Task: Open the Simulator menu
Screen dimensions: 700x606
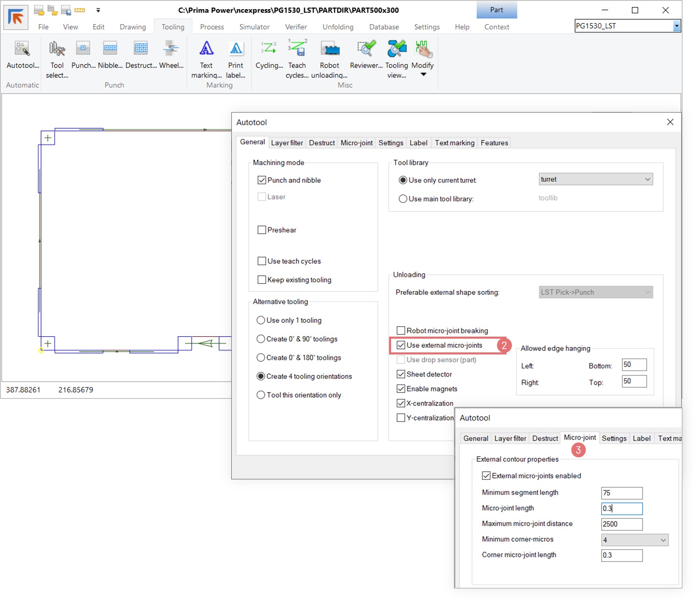Action: coord(254,27)
